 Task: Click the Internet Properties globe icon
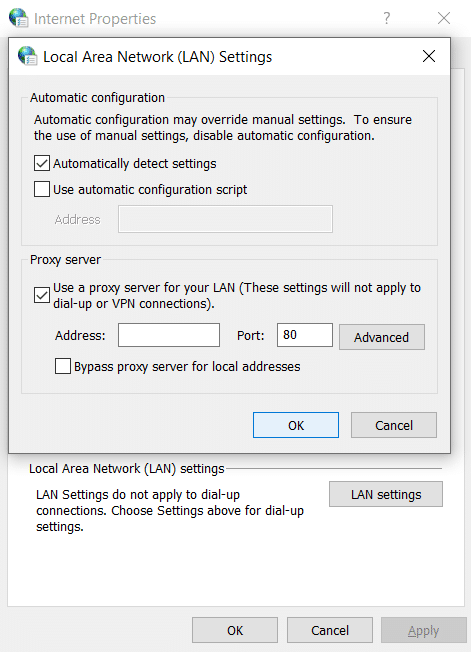[19, 18]
